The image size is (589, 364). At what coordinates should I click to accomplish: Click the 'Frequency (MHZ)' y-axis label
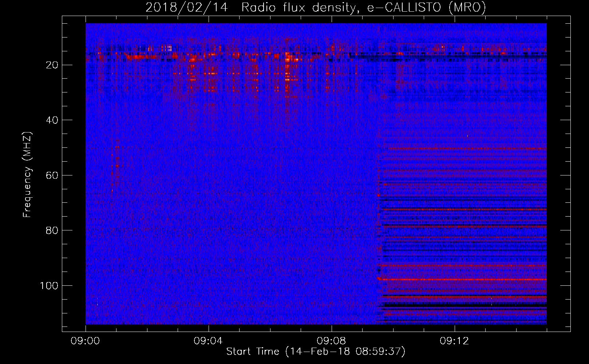tap(28, 175)
